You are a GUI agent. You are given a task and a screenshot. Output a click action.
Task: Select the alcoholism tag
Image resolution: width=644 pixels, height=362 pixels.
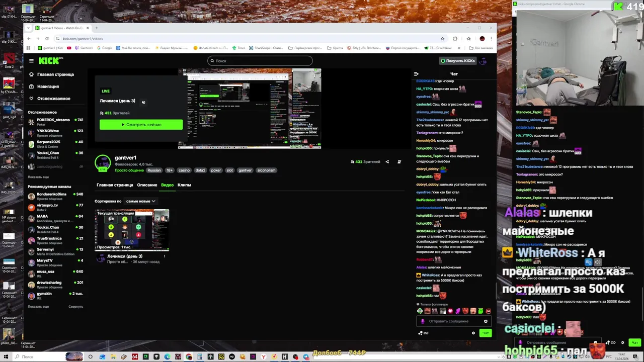point(266,170)
